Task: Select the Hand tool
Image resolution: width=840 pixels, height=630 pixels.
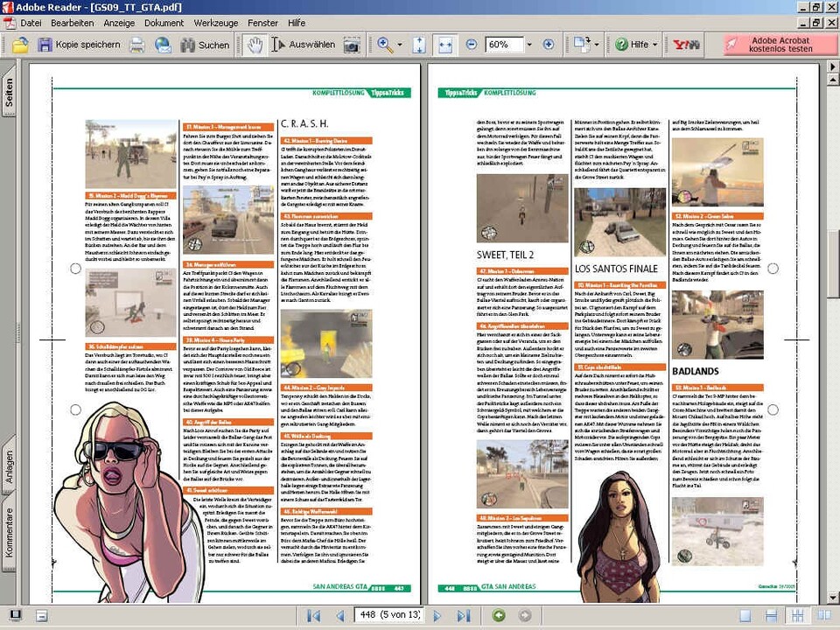Action: click(255, 45)
